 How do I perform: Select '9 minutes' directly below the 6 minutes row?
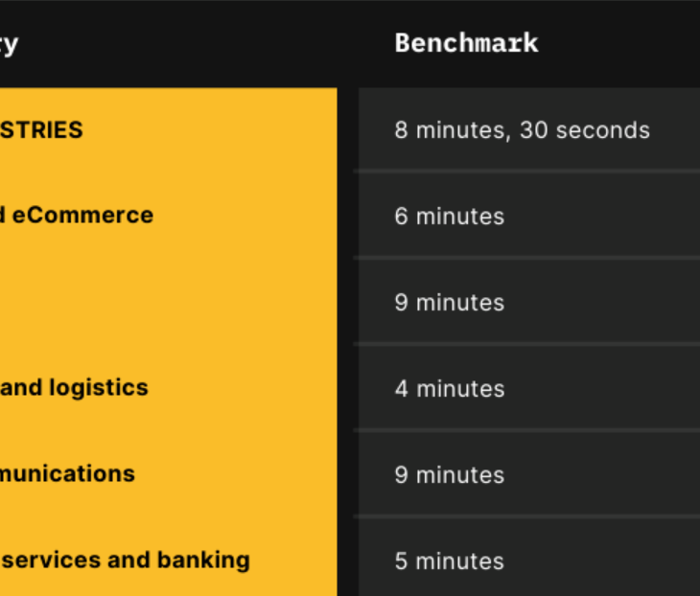450,303
